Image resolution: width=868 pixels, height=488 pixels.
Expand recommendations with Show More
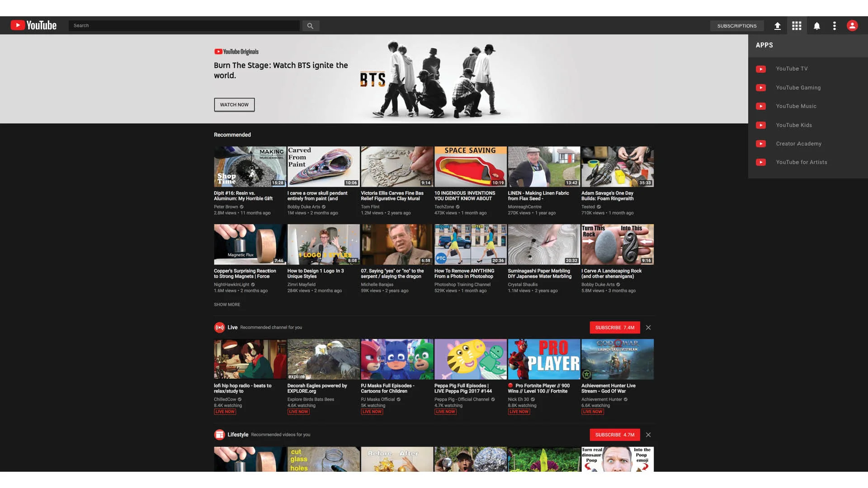click(227, 305)
